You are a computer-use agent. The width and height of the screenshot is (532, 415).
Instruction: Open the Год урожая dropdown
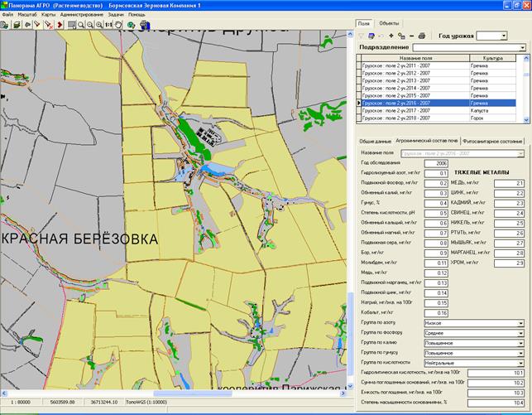coord(504,36)
